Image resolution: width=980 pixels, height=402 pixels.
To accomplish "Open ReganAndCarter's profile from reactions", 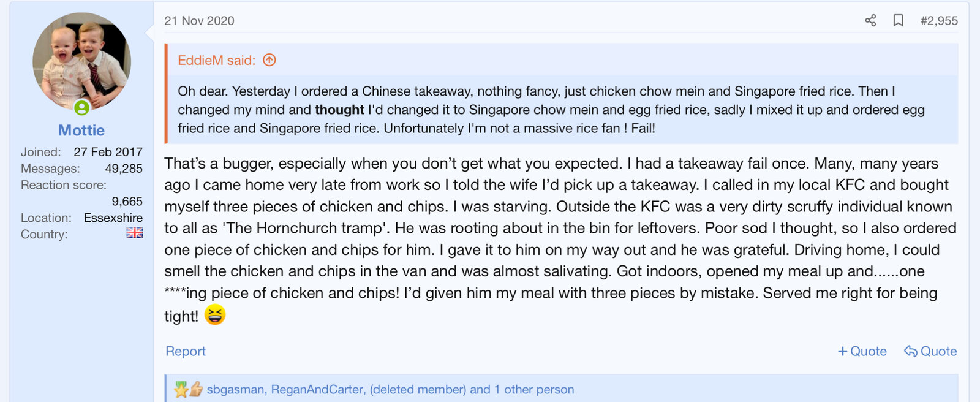I will coord(317,389).
